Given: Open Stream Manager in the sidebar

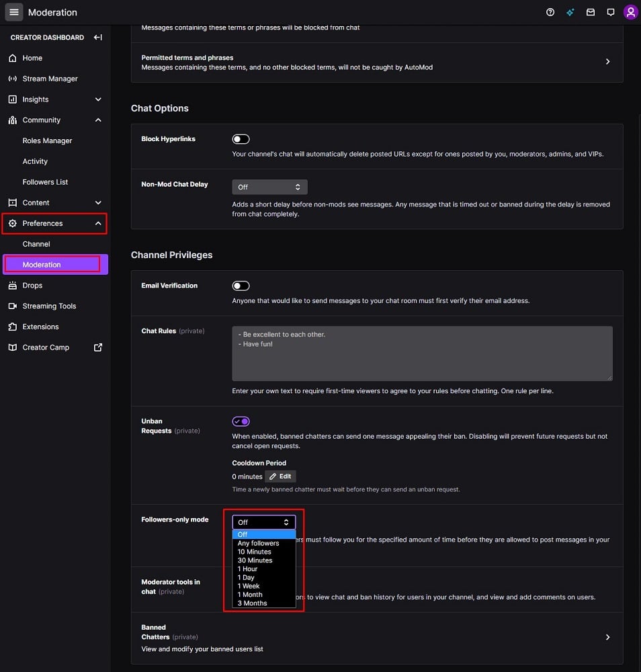Looking at the screenshot, I should pyautogui.click(x=50, y=79).
